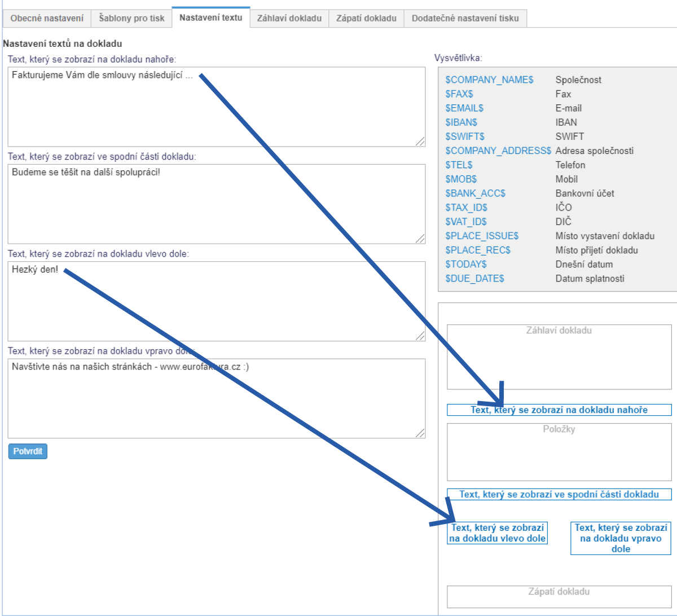This screenshot has height=616, width=677.
Task: Insert the $COMPANY_NAME$ variable
Action: point(489,80)
